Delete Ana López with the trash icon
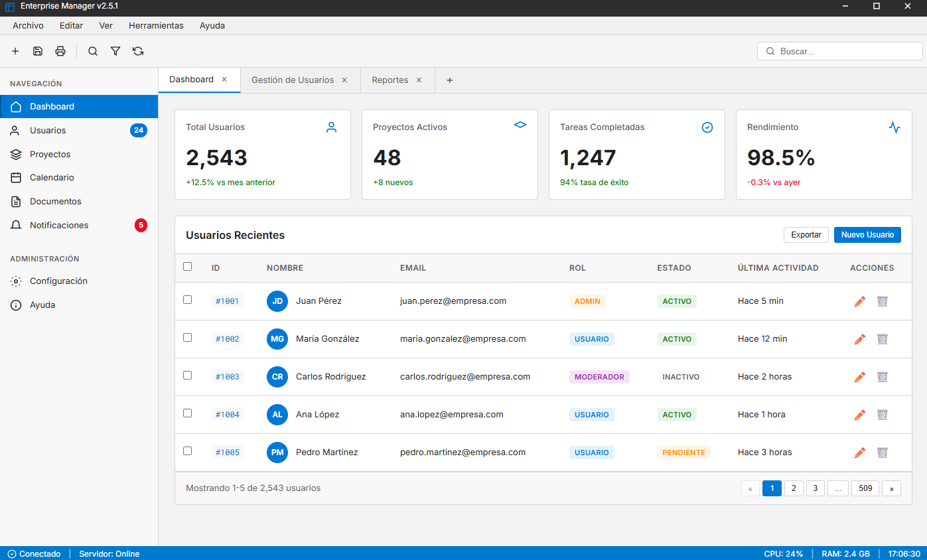The image size is (927, 560). pos(883,415)
